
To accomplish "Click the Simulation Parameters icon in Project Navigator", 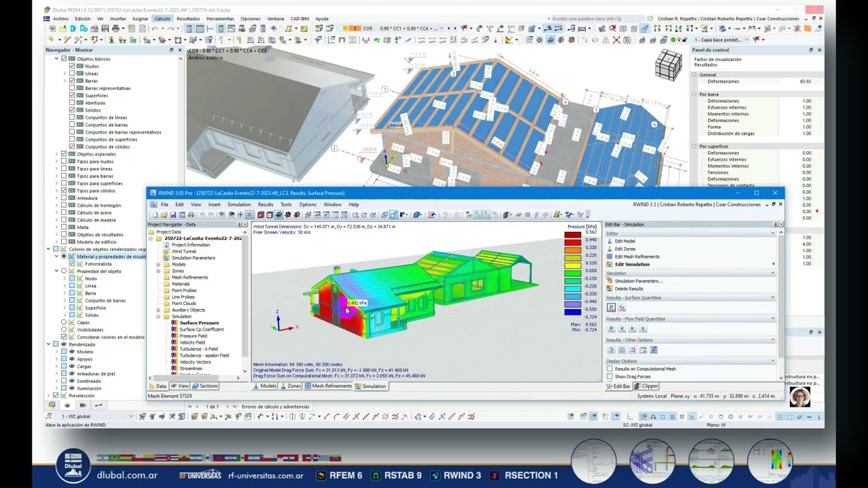I will [x=167, y=258].
